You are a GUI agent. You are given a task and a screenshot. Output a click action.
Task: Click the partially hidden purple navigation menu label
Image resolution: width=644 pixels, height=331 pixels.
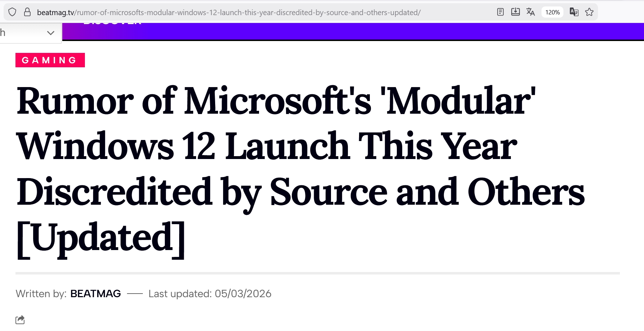click(x=112, y=24)
